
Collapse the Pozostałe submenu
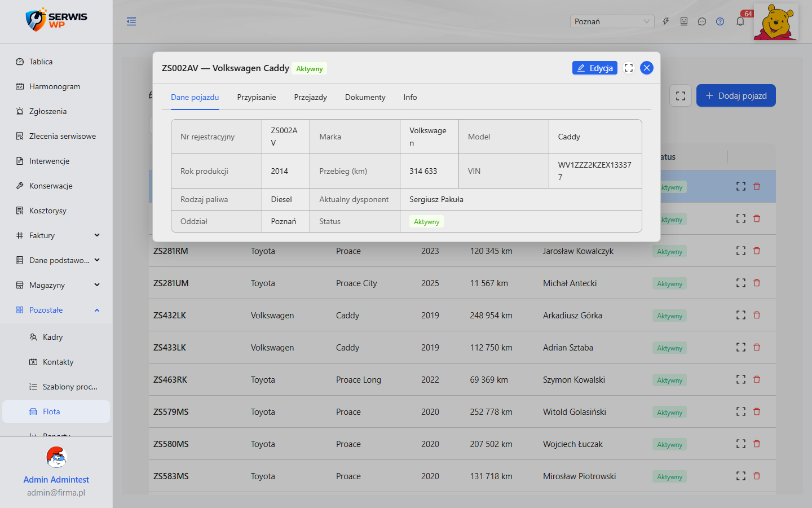click(x=56, y=310)
